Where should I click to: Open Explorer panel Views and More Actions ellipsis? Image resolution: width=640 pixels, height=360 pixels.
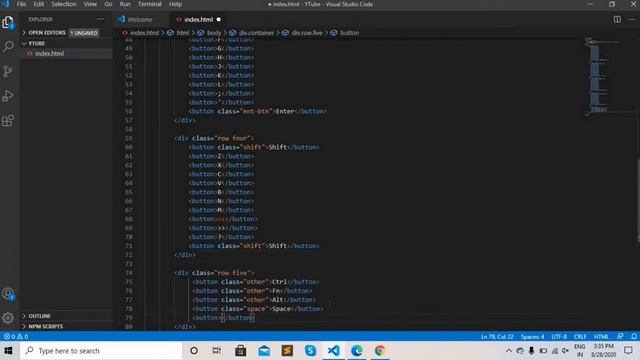(x=100, y=19)
